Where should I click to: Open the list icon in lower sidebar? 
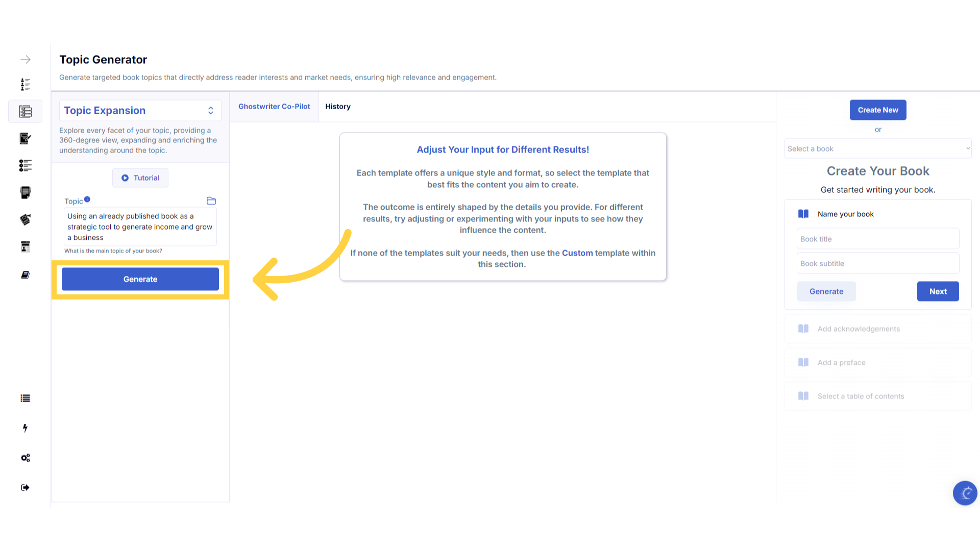click(25, 398)
